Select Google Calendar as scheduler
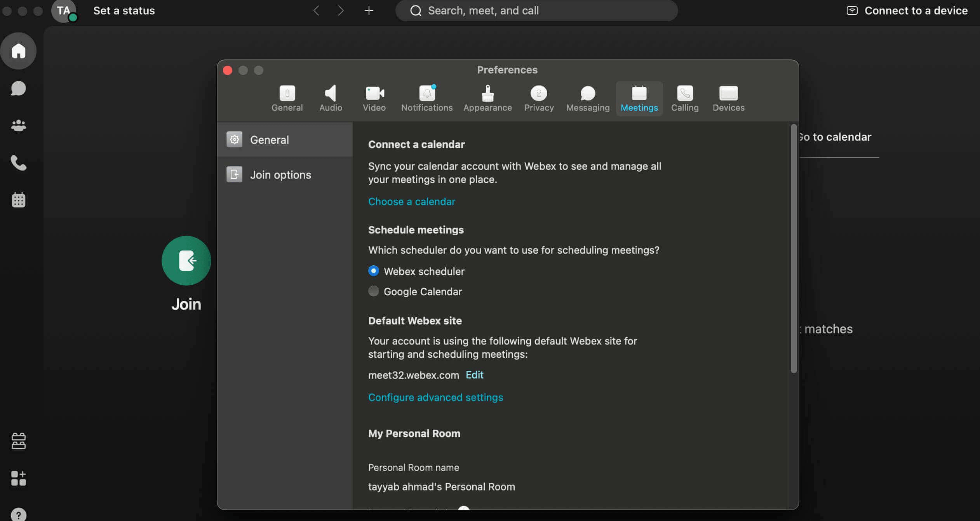The height and width of the screenshot is (521, 980). click(373, 291)
